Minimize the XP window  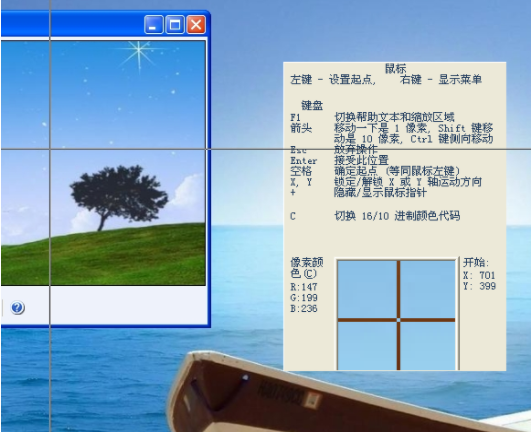(x=154, y=25)
